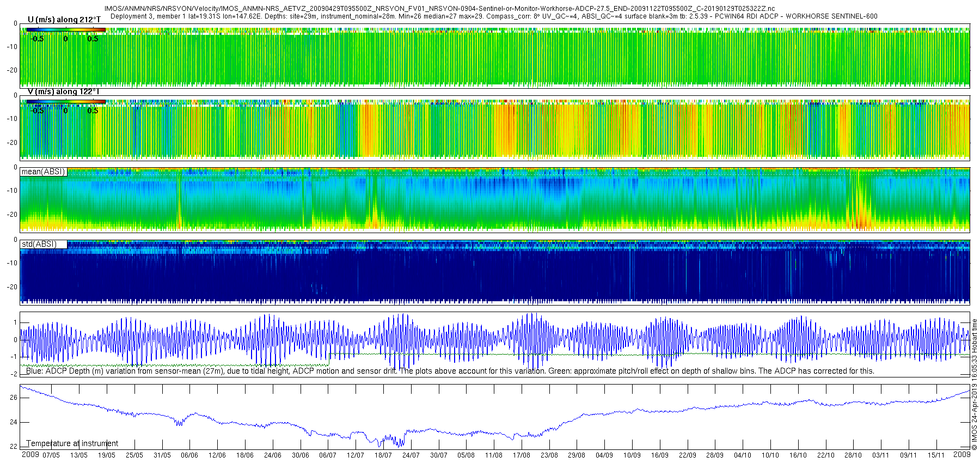Click the '22/10' date tick label

[x=826, y=455]
